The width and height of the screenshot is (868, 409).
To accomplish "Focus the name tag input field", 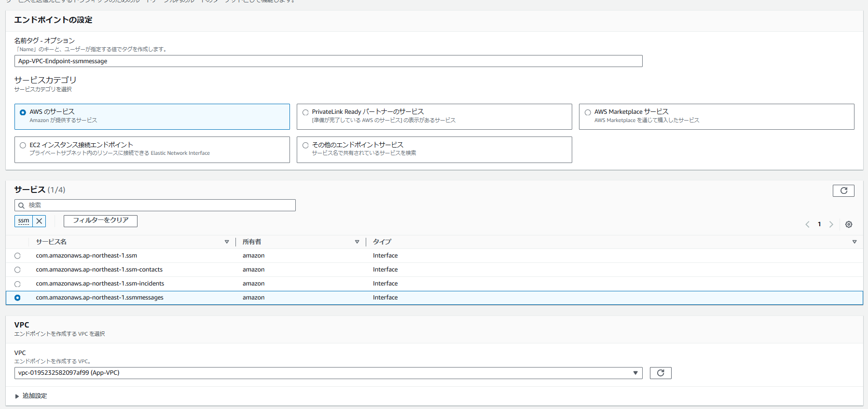I will (328, 61).
